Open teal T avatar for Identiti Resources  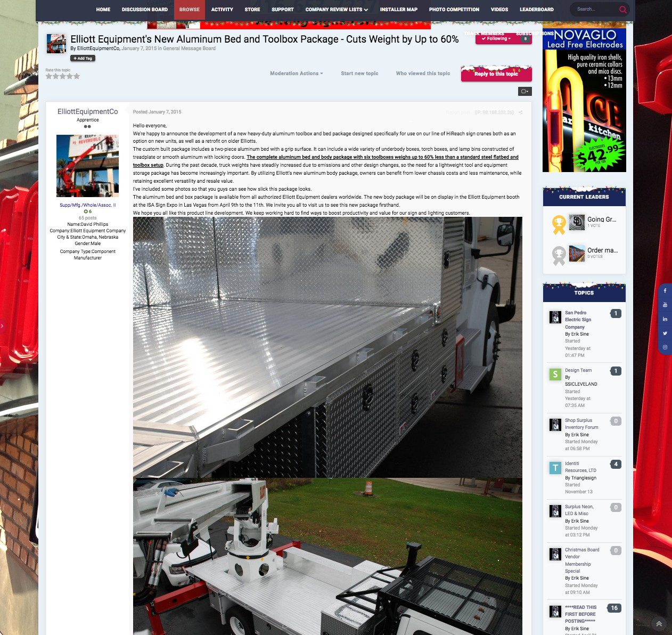[555, 468]
